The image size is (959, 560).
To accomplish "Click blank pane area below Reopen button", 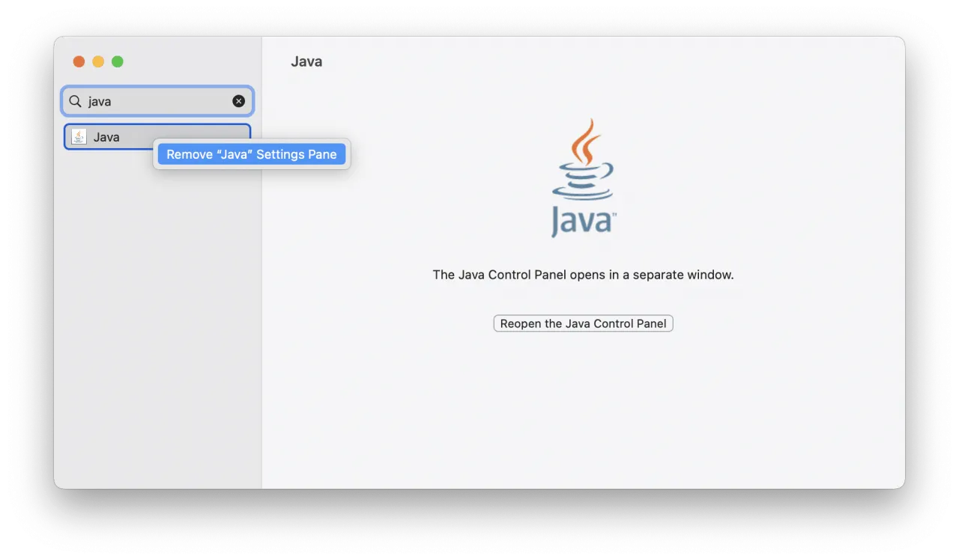I will 583,412.
